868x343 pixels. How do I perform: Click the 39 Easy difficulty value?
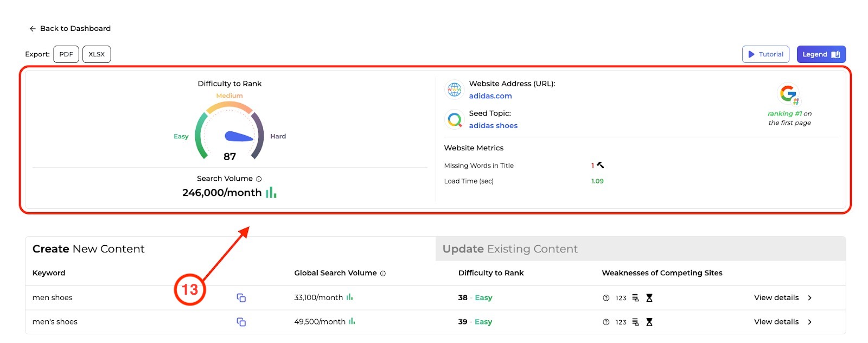(475, 322)
